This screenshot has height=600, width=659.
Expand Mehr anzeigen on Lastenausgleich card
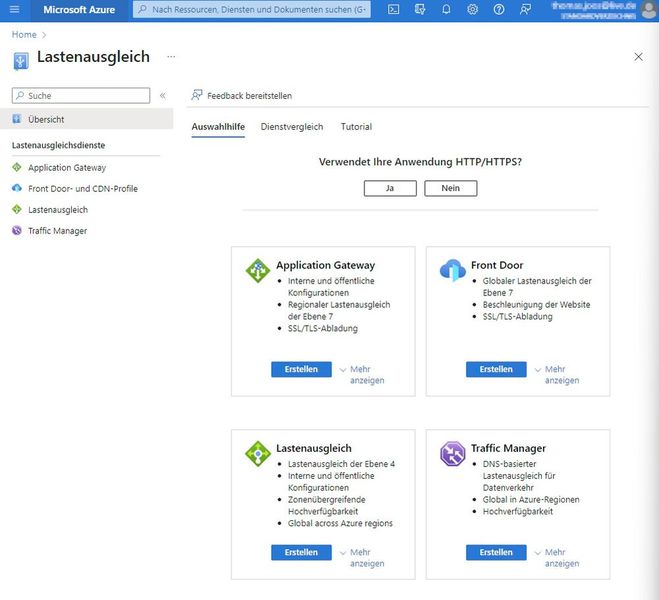[362, 558]
